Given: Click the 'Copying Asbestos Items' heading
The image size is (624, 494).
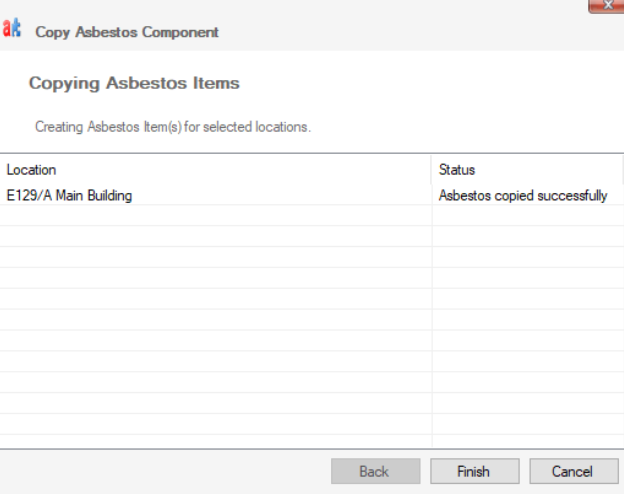Looking at the screenshot, I should click(x=134, y=83).
